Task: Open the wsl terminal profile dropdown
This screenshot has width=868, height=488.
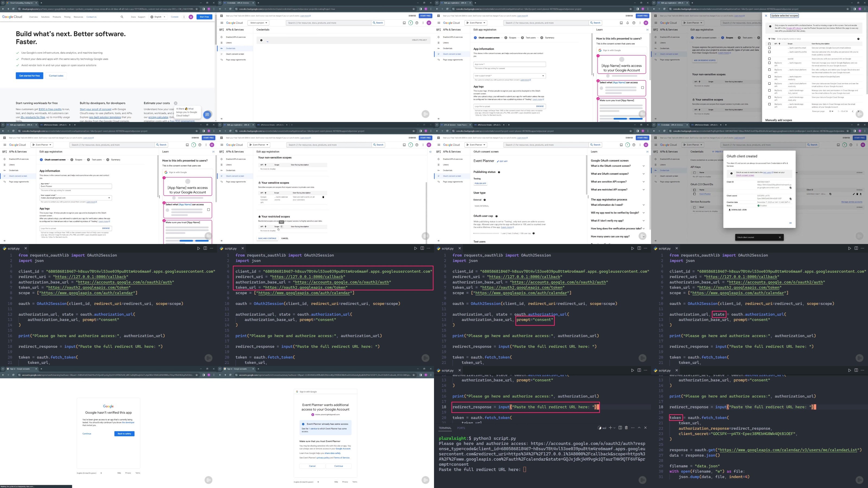Action: (615, 428)
